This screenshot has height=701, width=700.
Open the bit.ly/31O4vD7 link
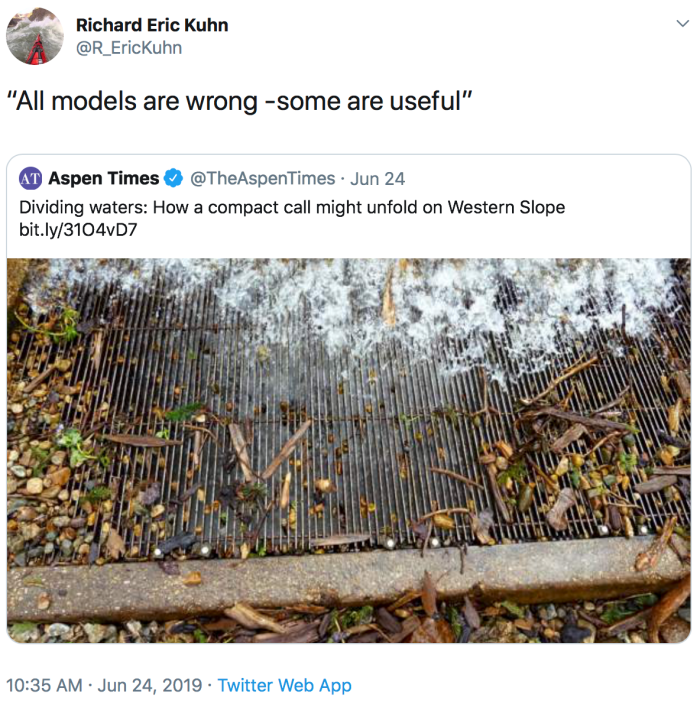(78, 230)
